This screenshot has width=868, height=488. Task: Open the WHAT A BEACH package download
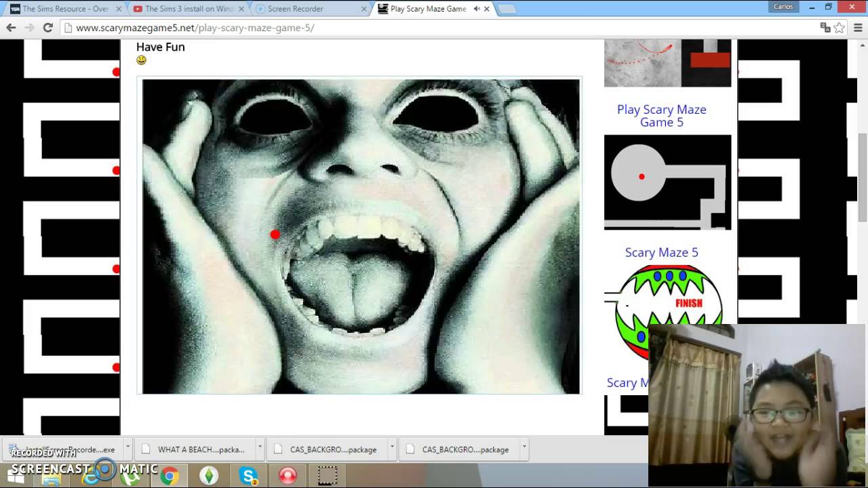[194, 449]
